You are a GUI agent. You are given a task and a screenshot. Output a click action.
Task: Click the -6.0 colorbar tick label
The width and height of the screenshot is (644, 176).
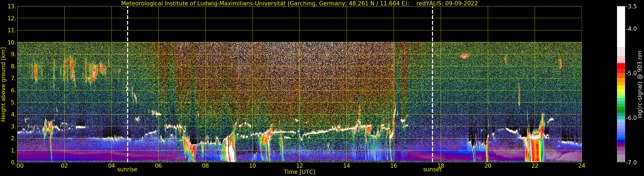[631, 118]
